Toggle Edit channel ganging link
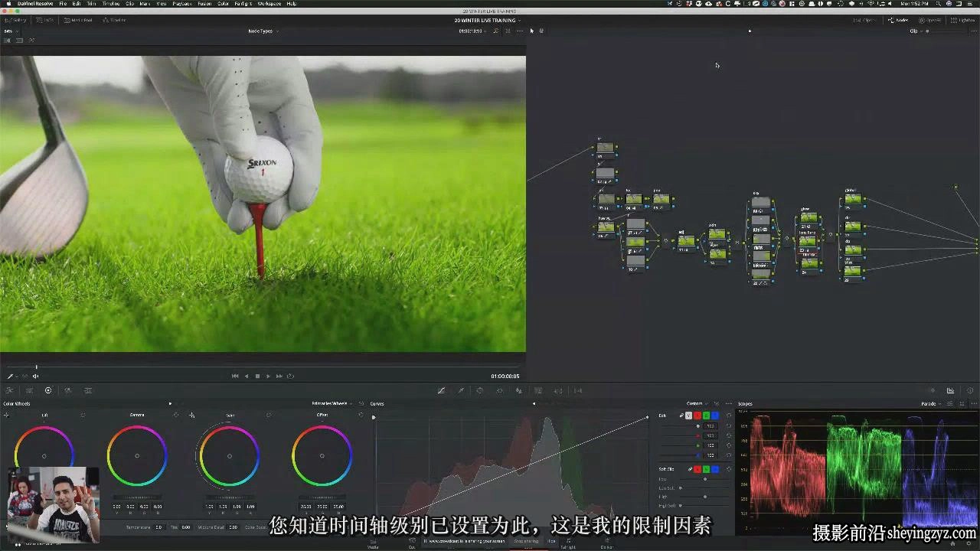 (681, 416)
